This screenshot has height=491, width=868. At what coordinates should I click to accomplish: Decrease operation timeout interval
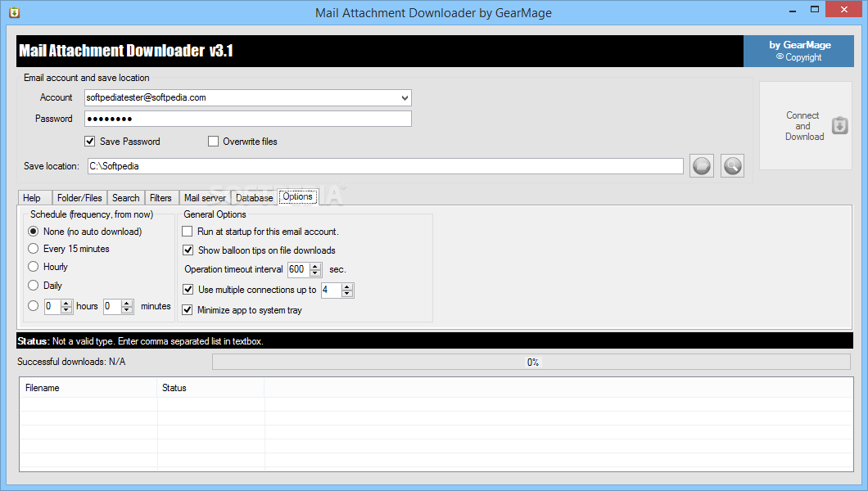pos(315,273)
